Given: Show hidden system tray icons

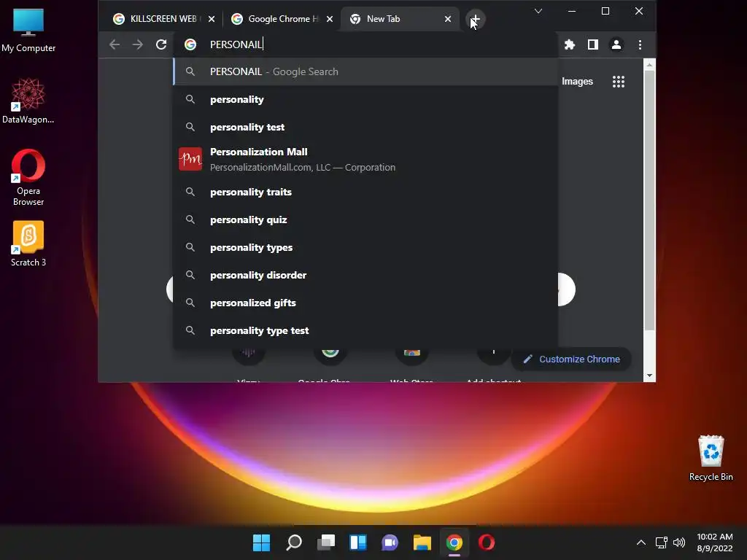Looking at the screenshot, I should (x=641, y=542).
